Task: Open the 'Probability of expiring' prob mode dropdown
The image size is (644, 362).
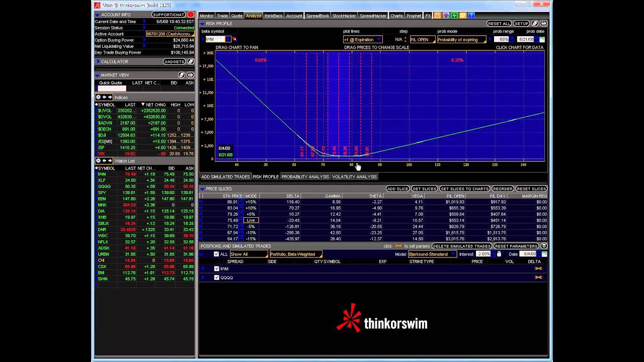Action: 461,39
